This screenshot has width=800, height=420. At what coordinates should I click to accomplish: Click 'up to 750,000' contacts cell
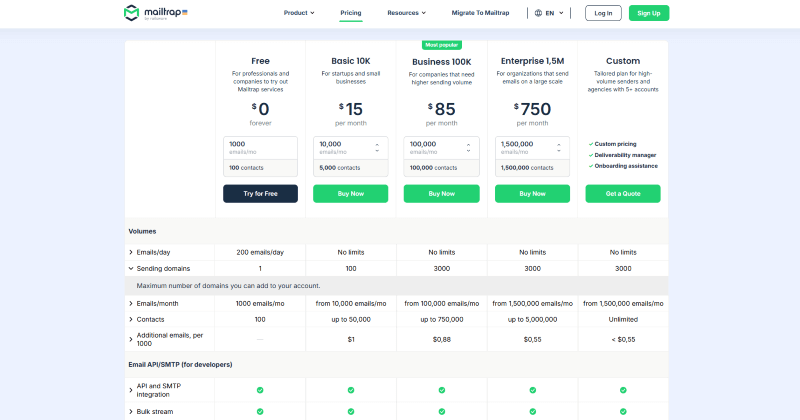442,319
